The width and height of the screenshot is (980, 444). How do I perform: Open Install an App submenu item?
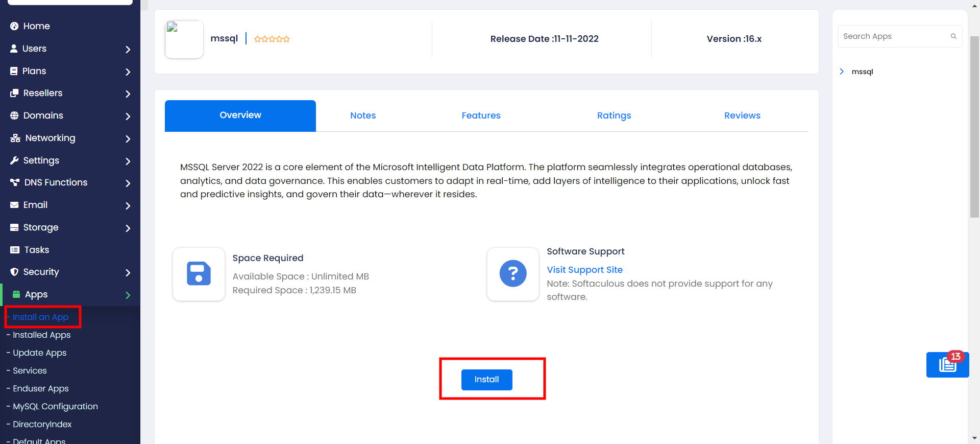40,317
